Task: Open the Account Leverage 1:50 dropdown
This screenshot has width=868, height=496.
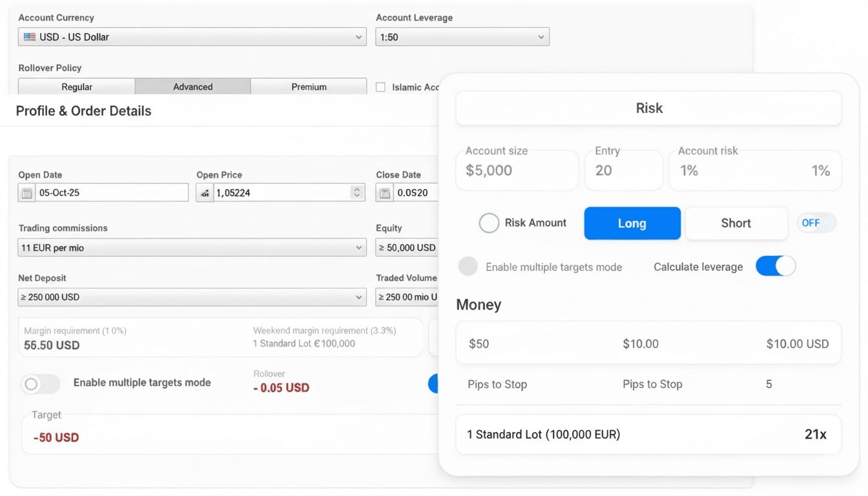Action: (462, 37)
